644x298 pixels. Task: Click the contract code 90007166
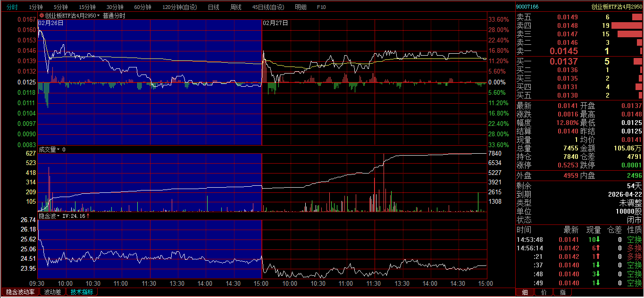point(527,7)
